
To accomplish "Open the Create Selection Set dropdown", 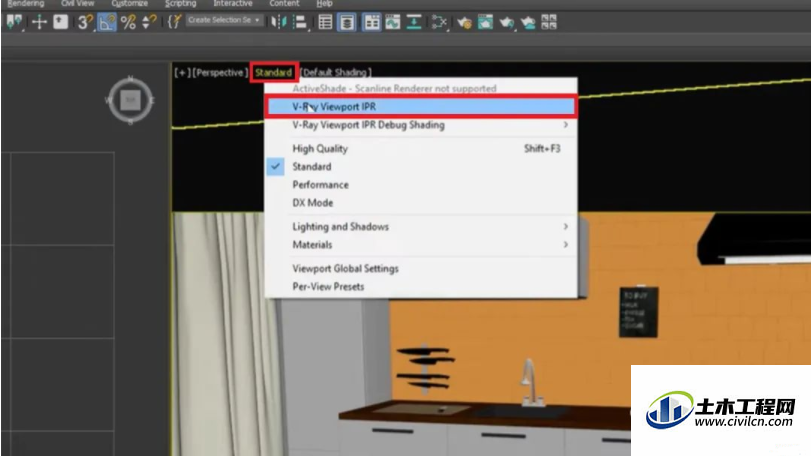I will [x=224, y=20].
